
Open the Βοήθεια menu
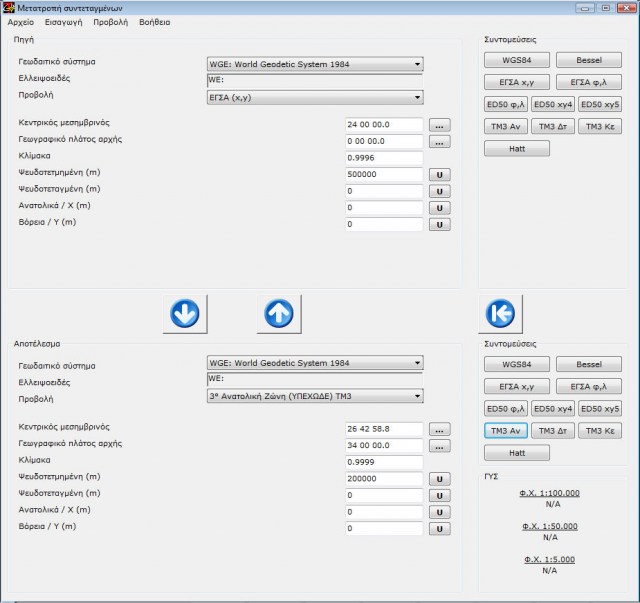pyautogui.click(x=154, y=21)
